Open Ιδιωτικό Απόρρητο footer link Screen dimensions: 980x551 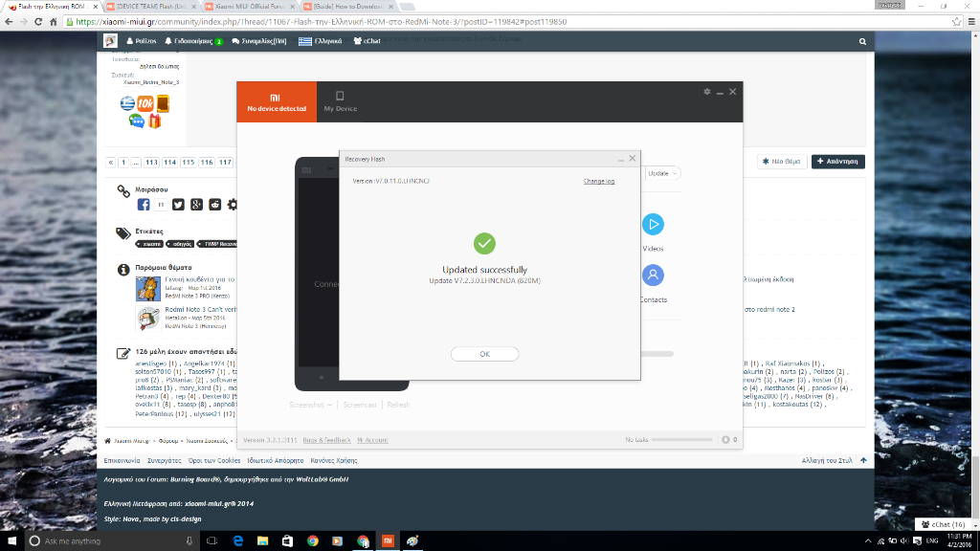pyautogui.click(x=275, y=460)
